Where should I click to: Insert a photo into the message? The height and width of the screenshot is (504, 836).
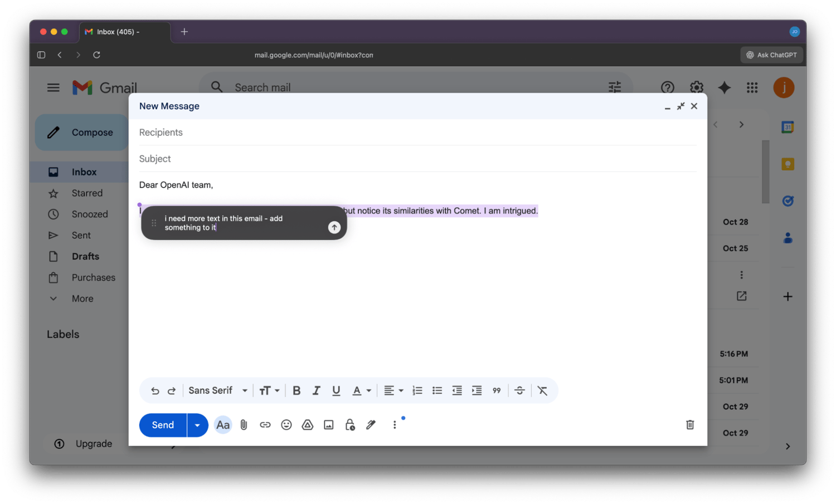(x=329, y=425)
